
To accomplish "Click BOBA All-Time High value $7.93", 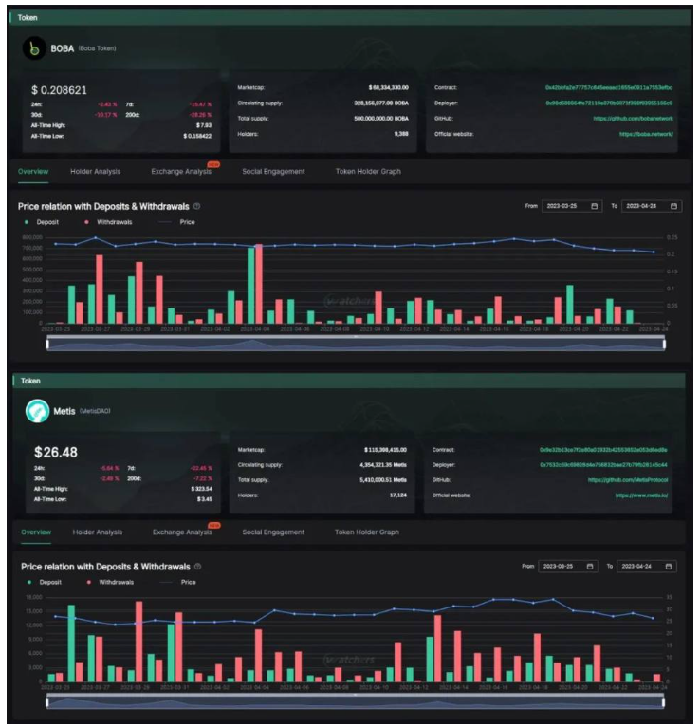I will (x=204, y=125).
